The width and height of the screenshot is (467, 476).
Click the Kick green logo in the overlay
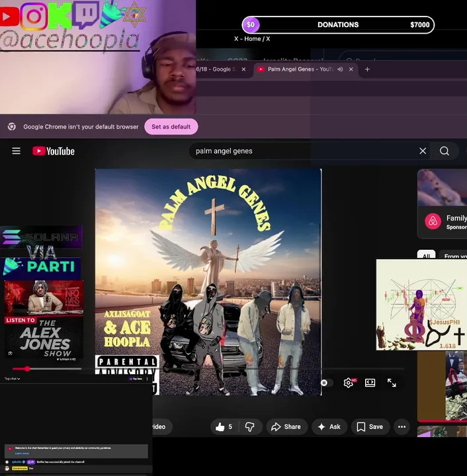[60, 15]
